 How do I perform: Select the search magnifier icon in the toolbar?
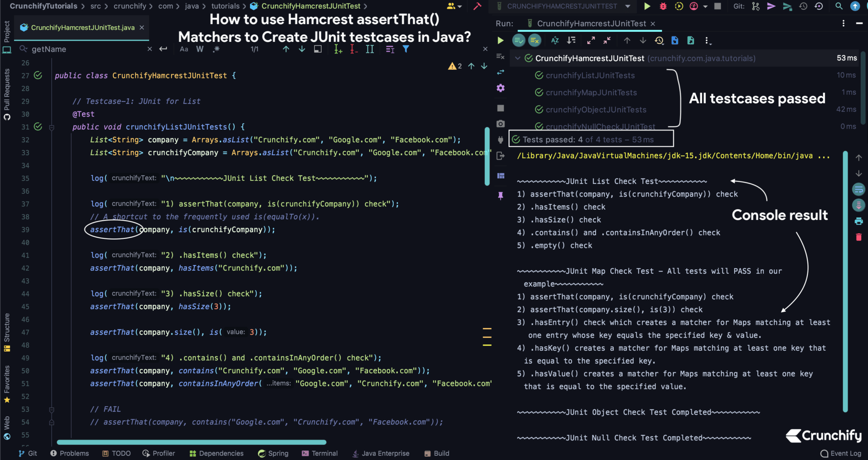(x=839, y=6)
